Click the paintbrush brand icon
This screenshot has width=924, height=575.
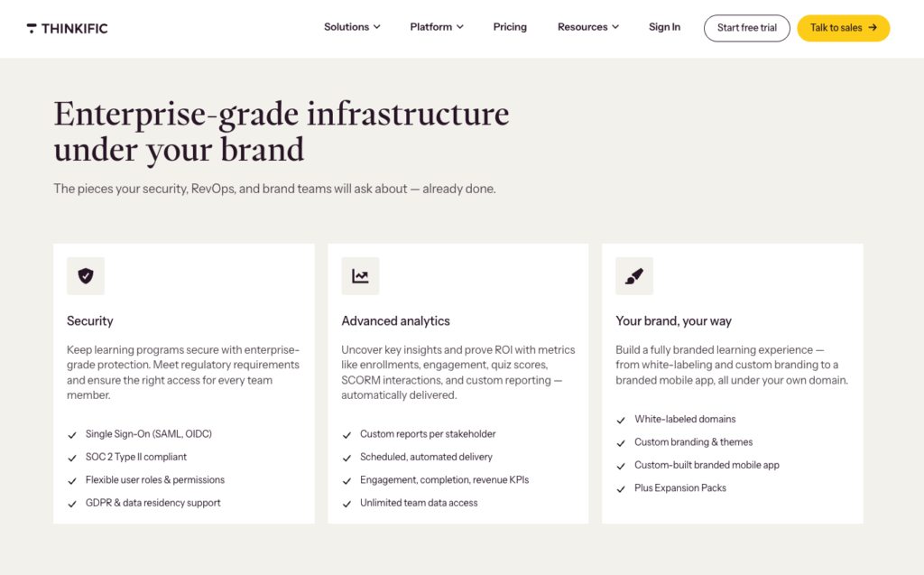634,275
